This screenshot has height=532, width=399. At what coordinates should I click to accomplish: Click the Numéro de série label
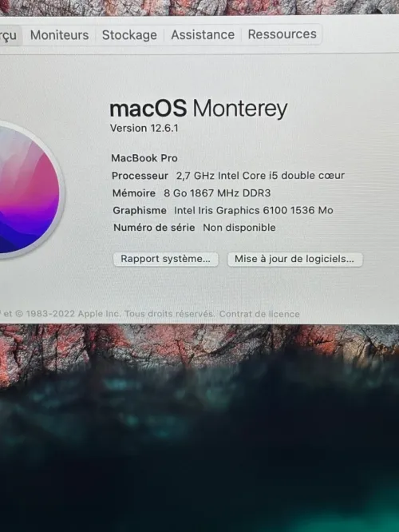point(154,228)
